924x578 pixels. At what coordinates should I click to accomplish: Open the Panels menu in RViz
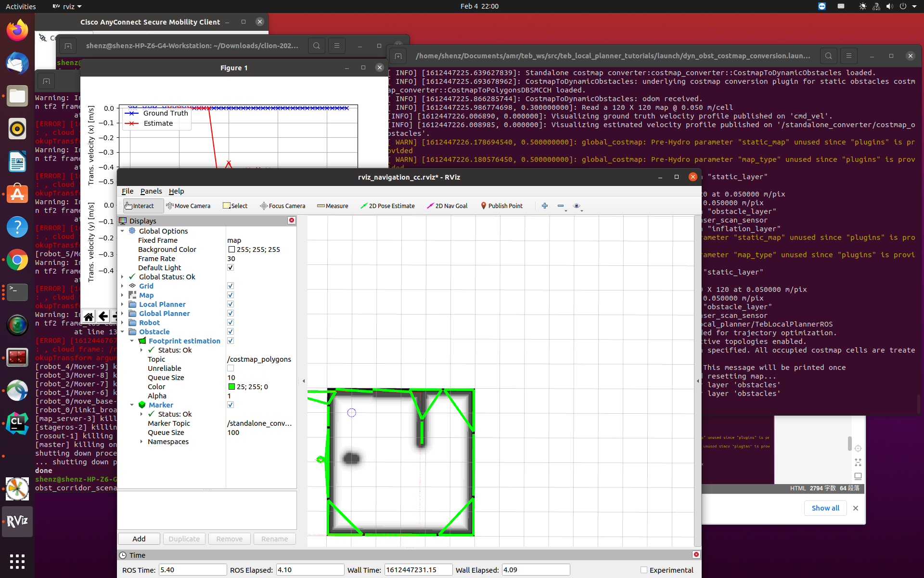(x=151, y=191)
